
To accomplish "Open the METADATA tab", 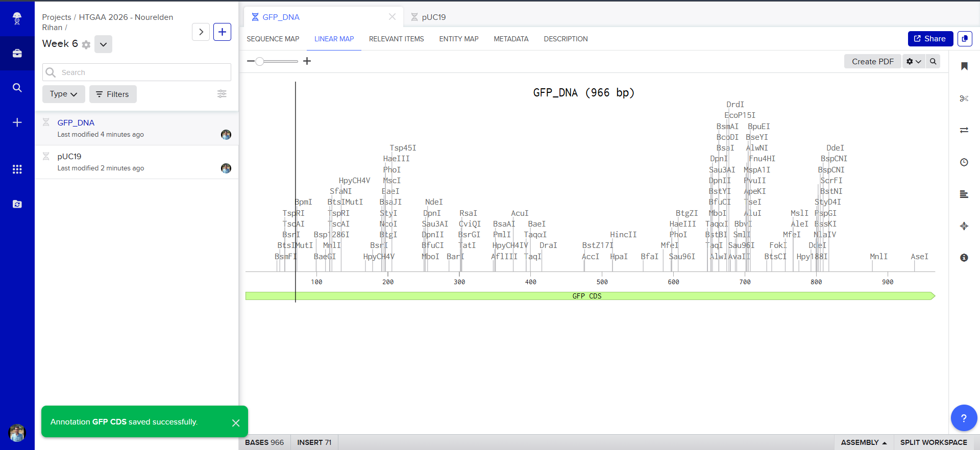I will (511, 39).
